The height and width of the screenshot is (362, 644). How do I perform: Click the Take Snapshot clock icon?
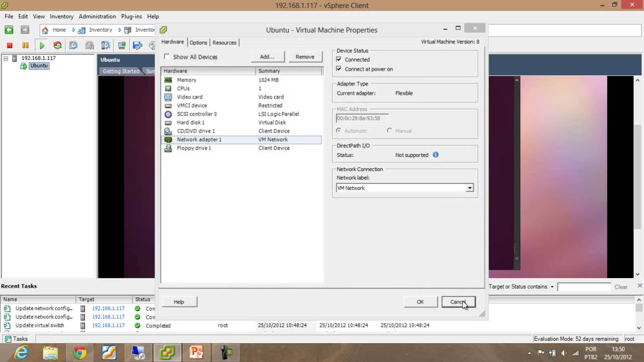[73, 45]
